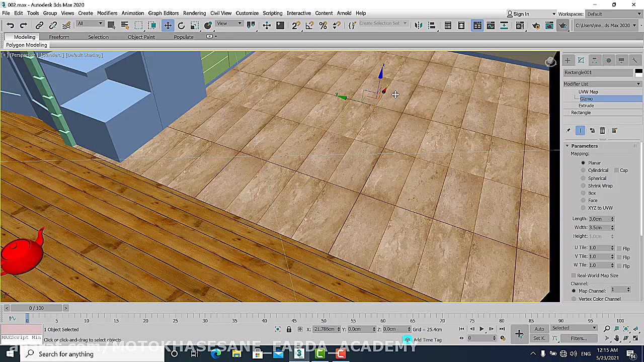This screenshot has height=362, width=644.
Task: Open the Create command panel
Action: (568, 60)
